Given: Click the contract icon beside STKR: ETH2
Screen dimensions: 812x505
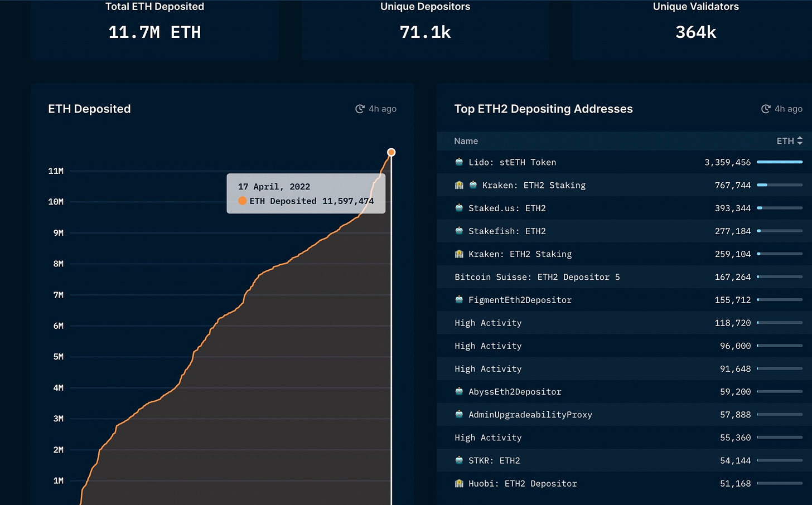Looking at the screenshot, I should pos(459,460).
